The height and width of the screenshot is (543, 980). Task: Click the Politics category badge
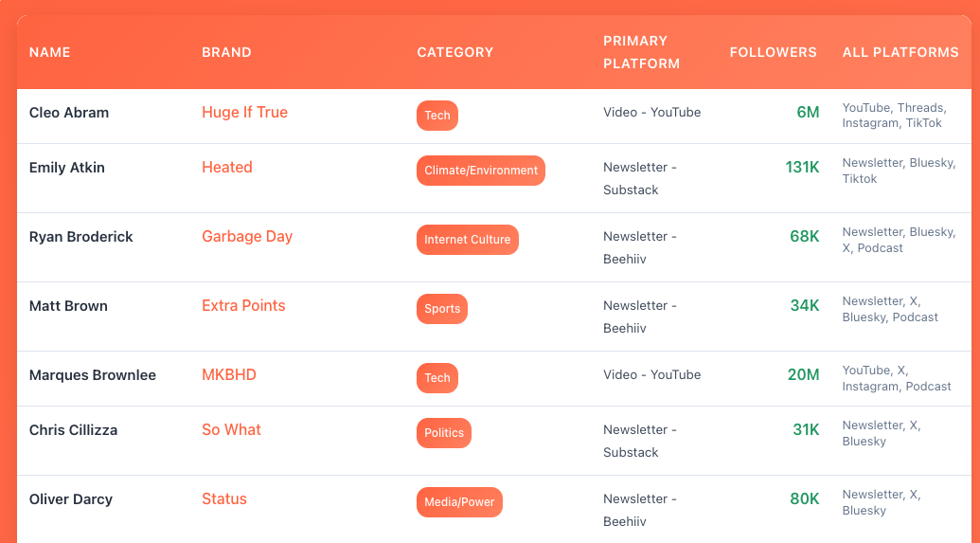444,433
